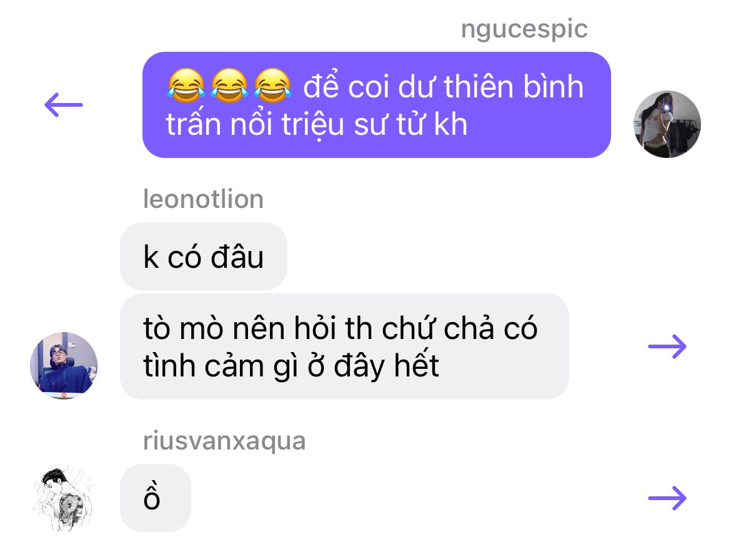Click the words 'tình cảm' in gray message
Viewport: 731px width, 560px height.
click(204, 366)
